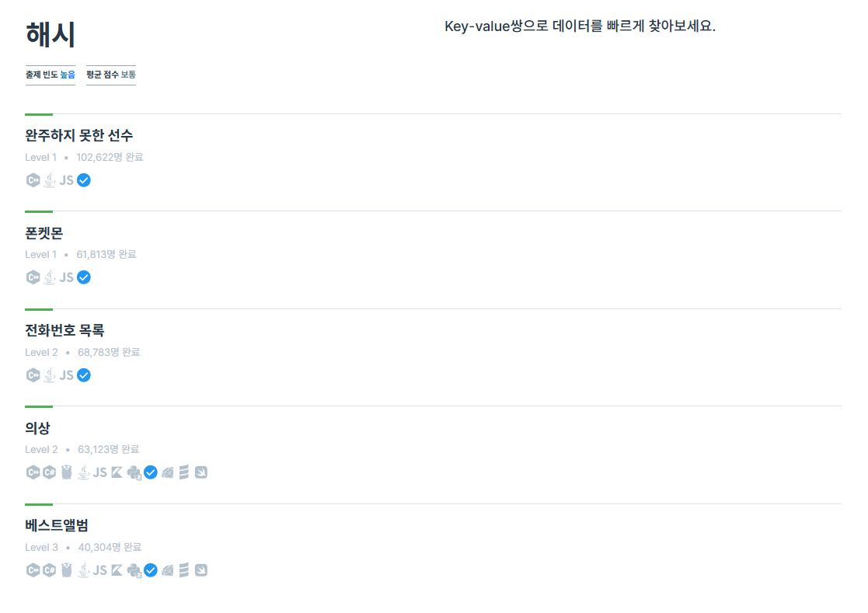
Task: Click the Ruby icon in the 베스트앨범 row
Action: [168, 570]
